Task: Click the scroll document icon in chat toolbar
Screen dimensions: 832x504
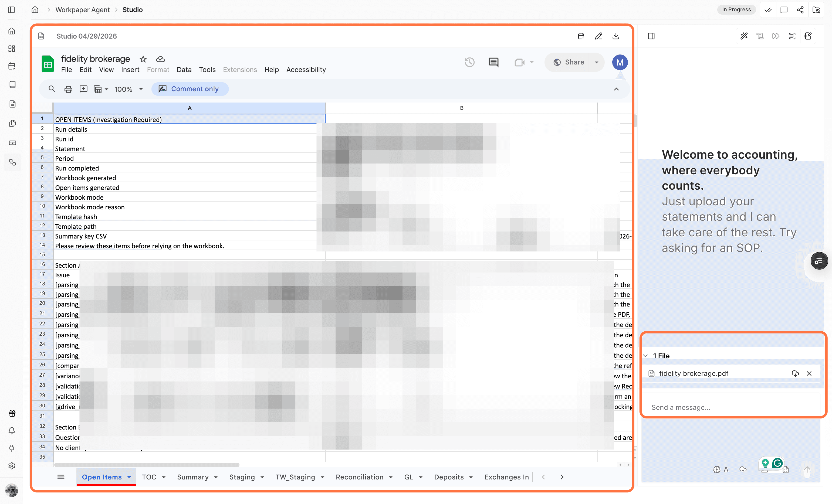Action: point(760,36)
